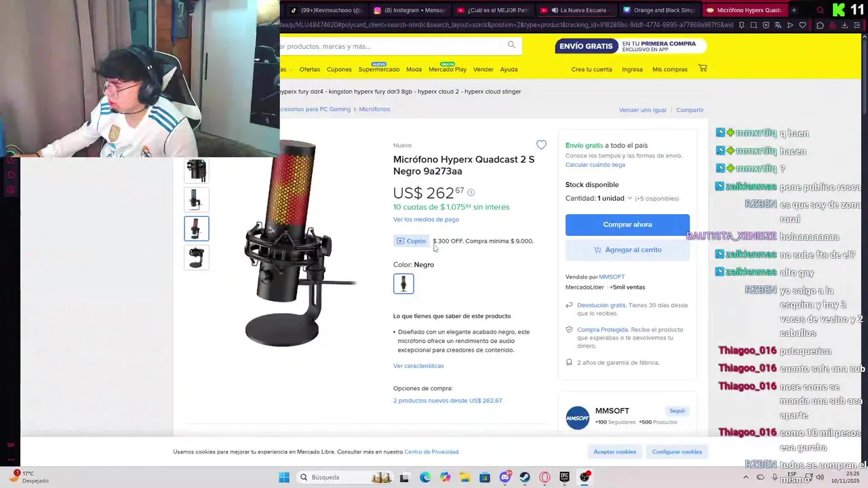Open Centro de Privacidad link

coord(431,451)
